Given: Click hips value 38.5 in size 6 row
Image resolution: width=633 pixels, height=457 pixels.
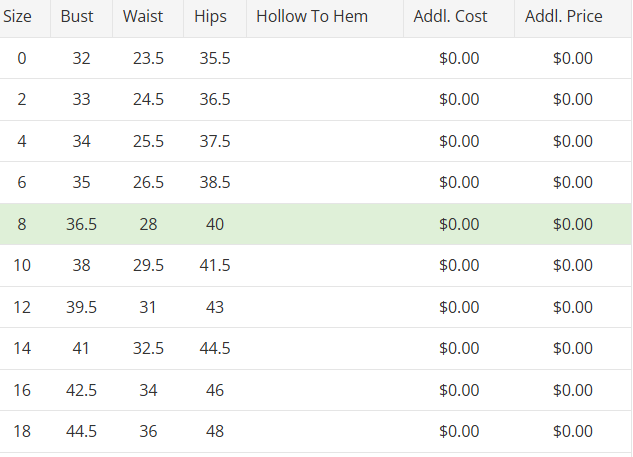Looking at the screenshot, I should [x=215, y=183].
